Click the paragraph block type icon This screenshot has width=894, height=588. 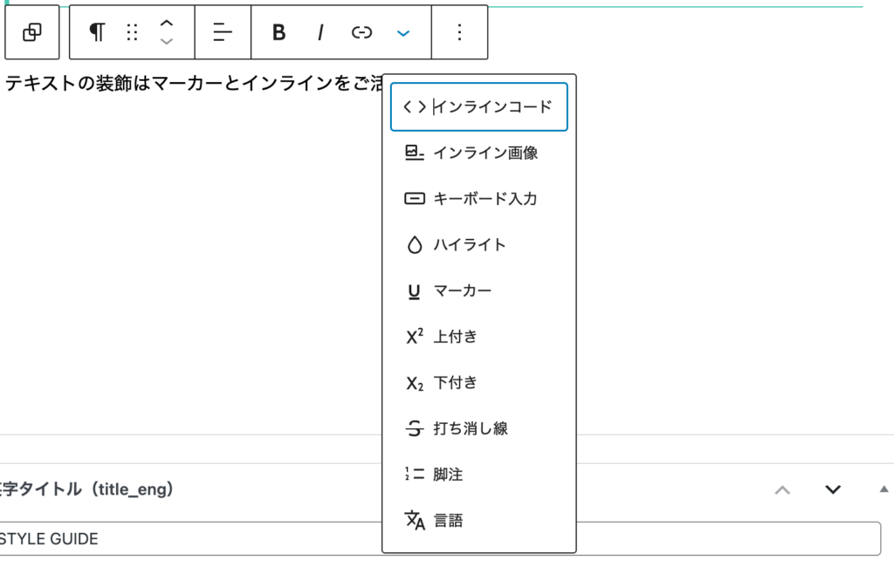click(x=97, y=32)
